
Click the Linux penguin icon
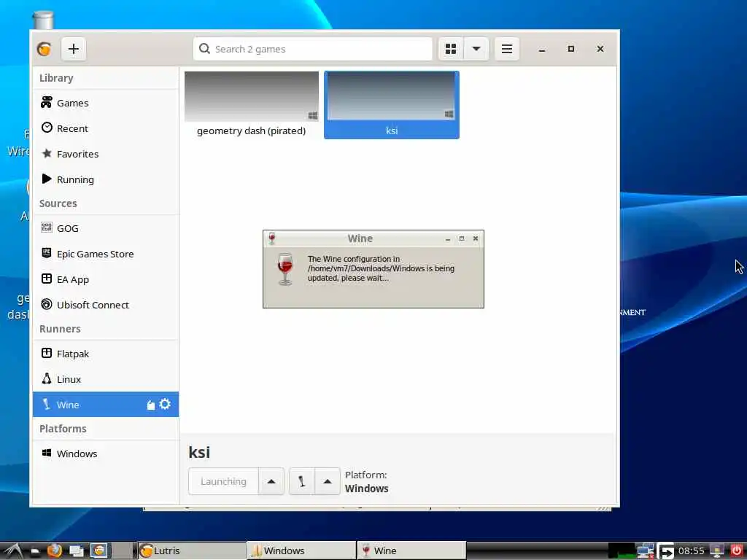[46, 378]
